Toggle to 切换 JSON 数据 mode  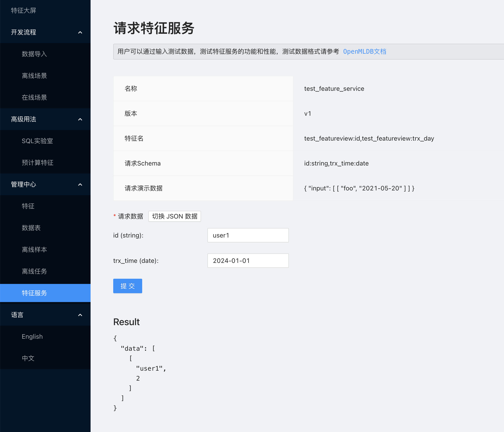[x=174, y=216]
